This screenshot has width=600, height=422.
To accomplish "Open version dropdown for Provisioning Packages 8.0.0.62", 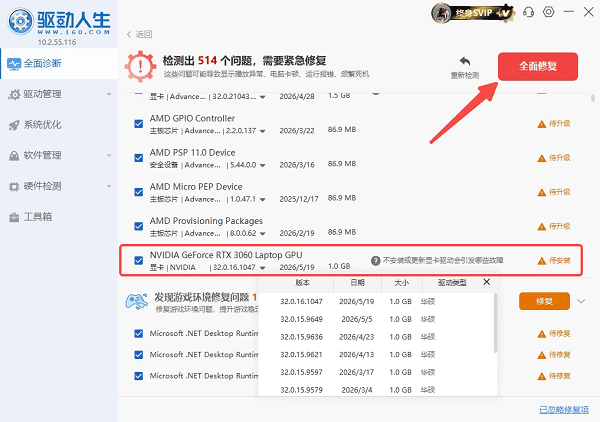I will click(x=262, y=234).
